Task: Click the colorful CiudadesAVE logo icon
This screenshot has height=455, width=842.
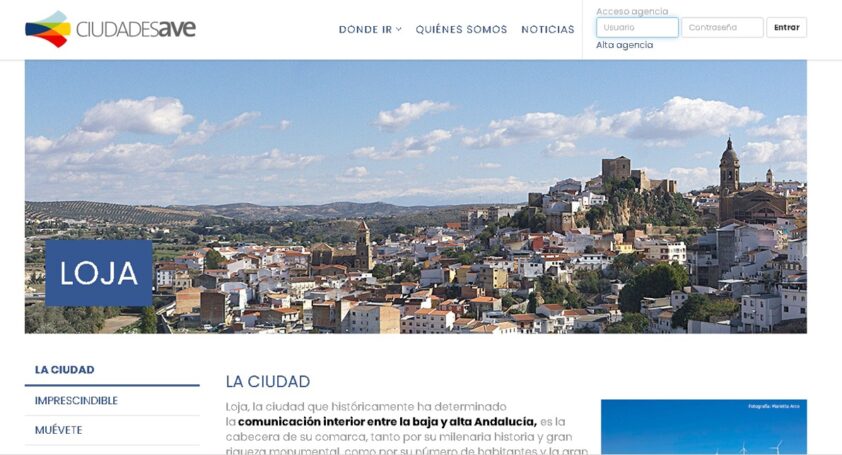Action: tap(47, 29)
